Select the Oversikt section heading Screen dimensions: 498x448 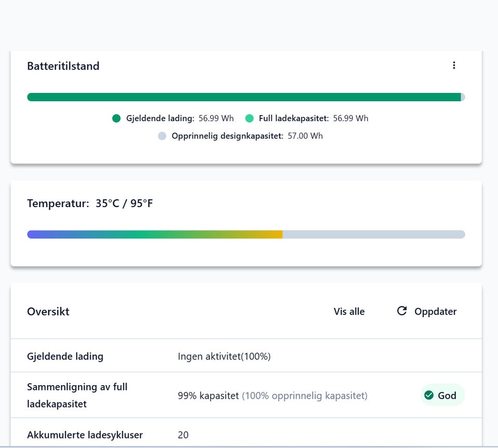[48, 311]
